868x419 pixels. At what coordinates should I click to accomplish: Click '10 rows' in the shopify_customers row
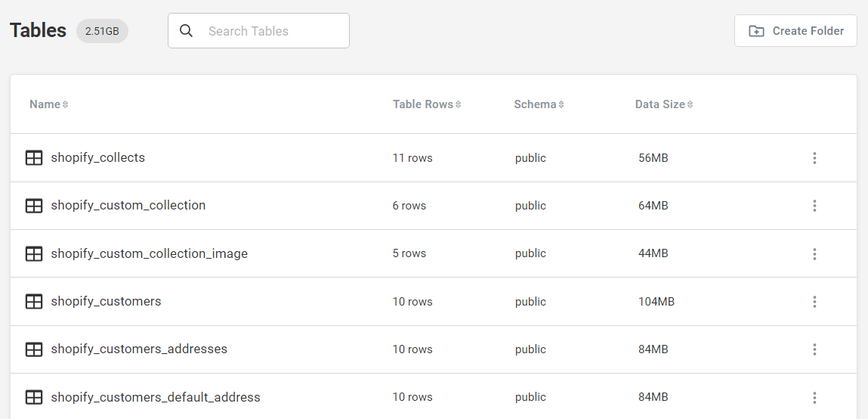pos(412,302)
